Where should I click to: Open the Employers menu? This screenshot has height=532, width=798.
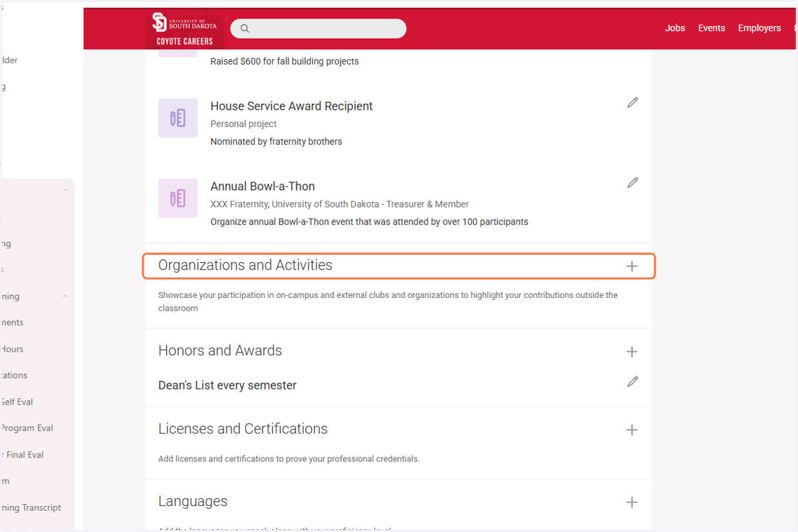point(759,28)
